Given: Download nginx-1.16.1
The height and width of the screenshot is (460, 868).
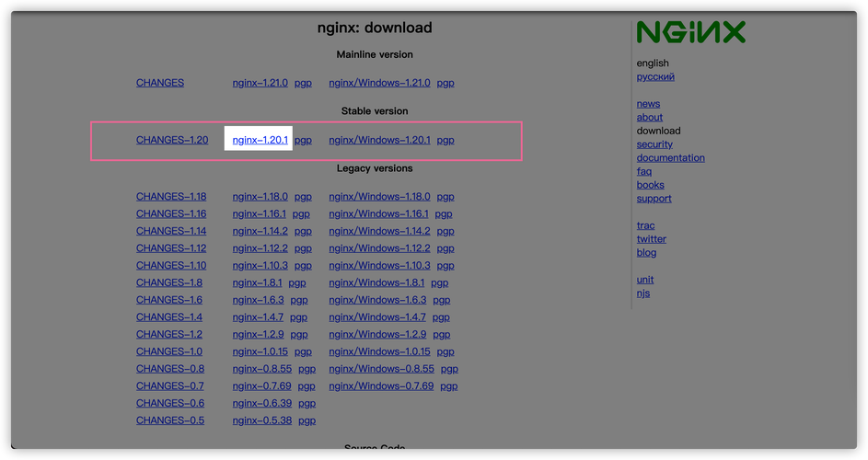Looking at the screenshot, I should coord(259,213).
